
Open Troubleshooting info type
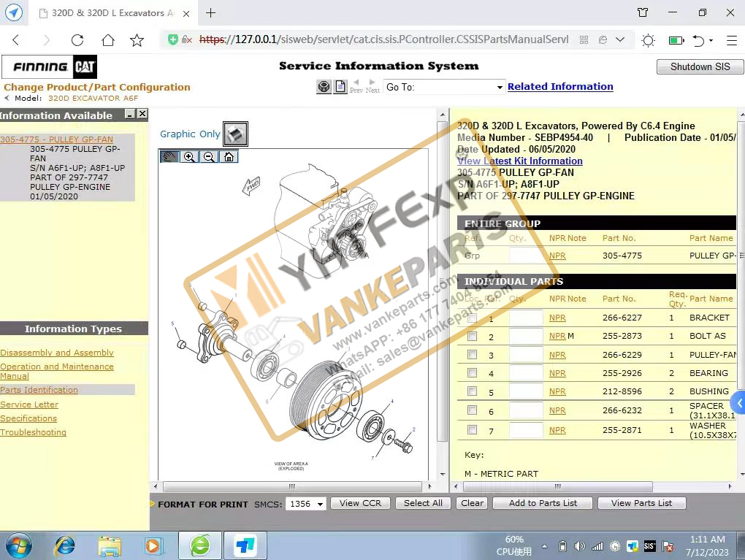click(34, 431)
